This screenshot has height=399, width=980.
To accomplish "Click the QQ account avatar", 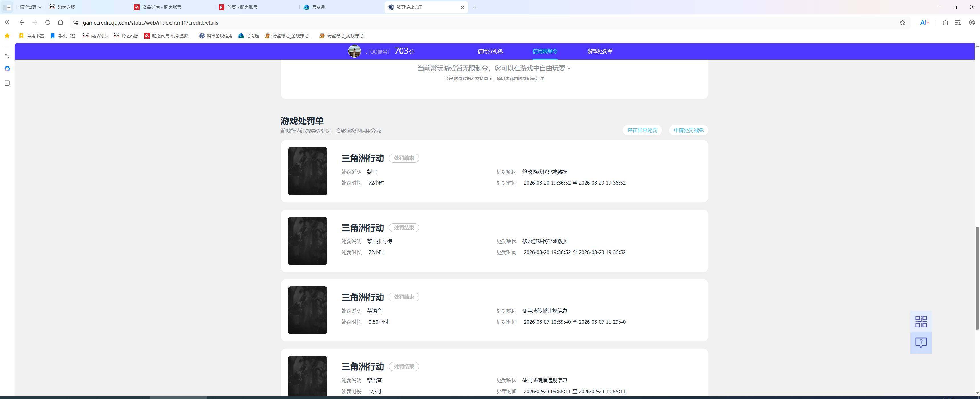I will [354, 51].
